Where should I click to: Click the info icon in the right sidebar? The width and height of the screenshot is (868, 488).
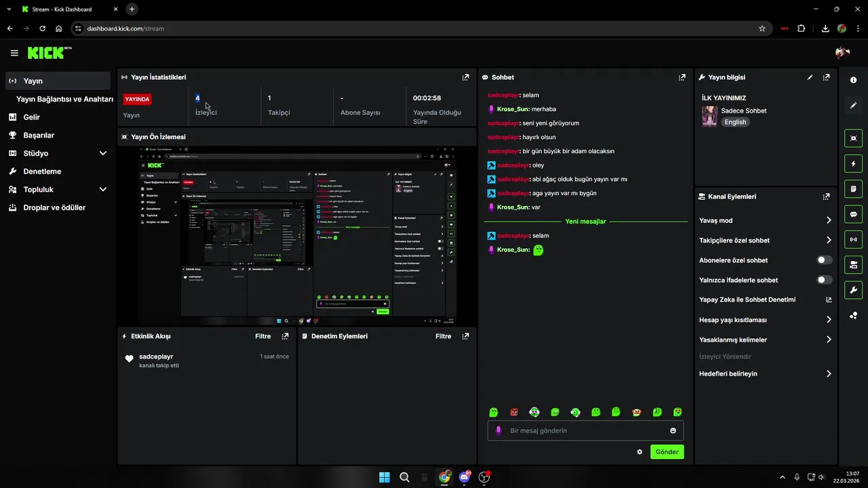(853, 80)
